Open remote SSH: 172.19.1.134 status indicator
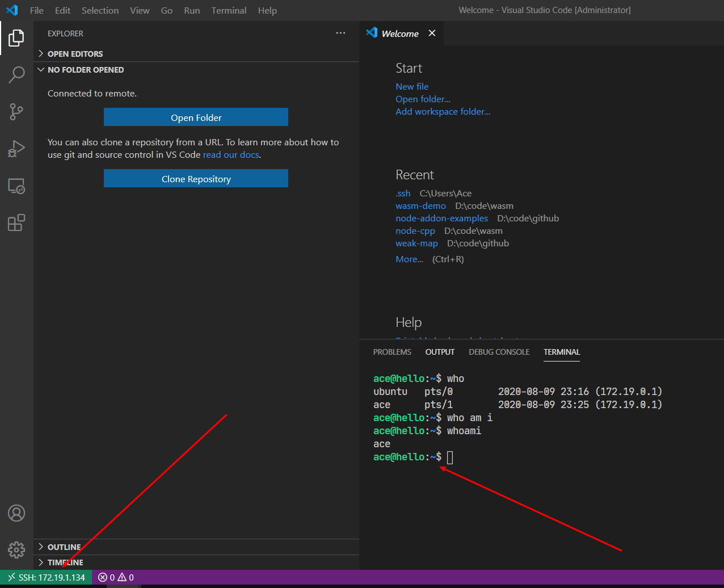Screen dimensions: 724x588 pyautogui.click(x=46, y=578)
